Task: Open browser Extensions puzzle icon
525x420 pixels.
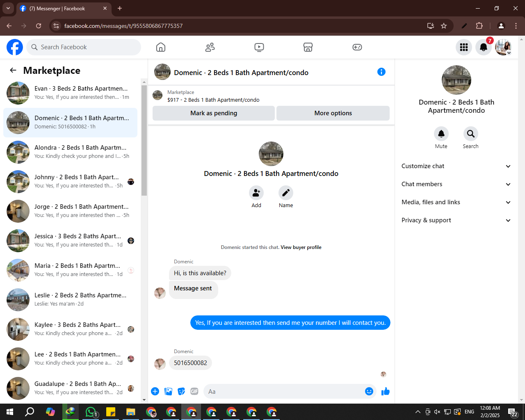Action: click(x=479, y=26)
